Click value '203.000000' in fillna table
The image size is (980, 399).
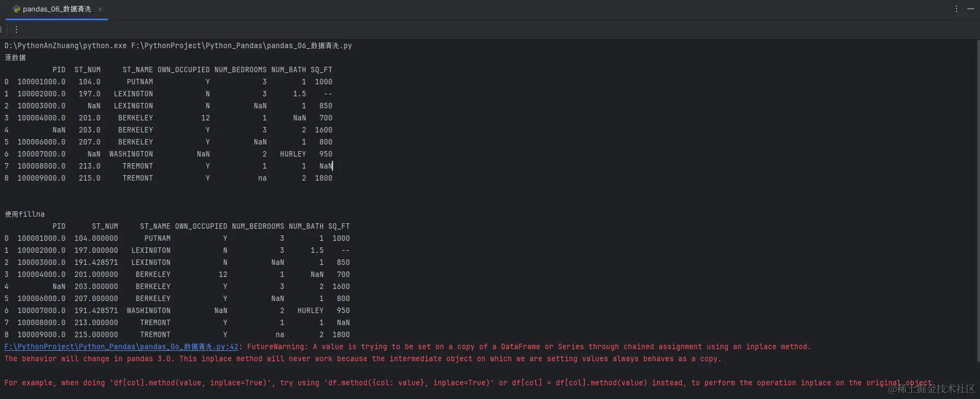96,287
